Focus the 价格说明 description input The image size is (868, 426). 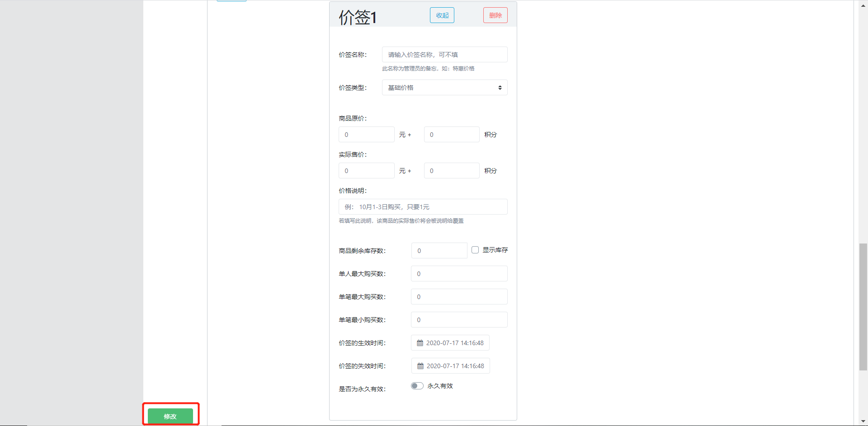click(423, 207)
